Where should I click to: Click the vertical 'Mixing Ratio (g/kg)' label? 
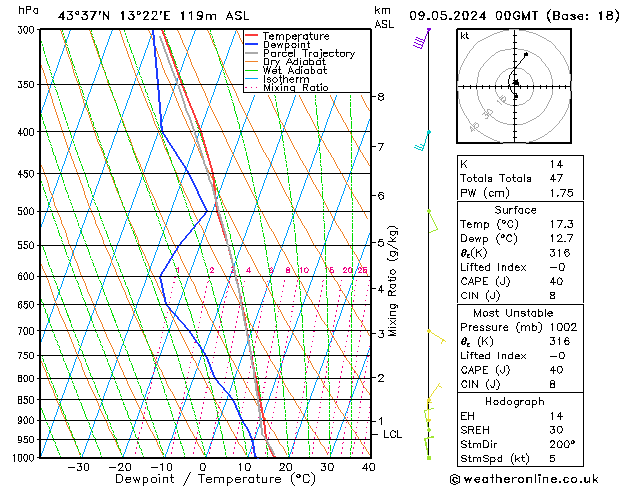(392, 281)
